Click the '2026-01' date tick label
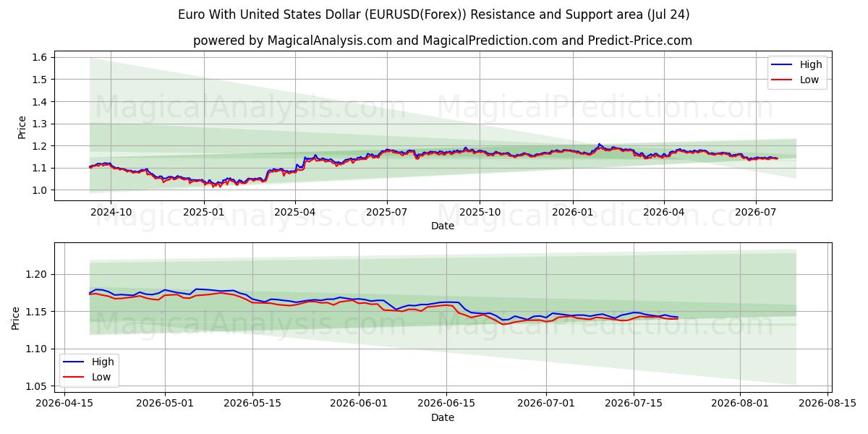868x434 pixels. point(573,213)
